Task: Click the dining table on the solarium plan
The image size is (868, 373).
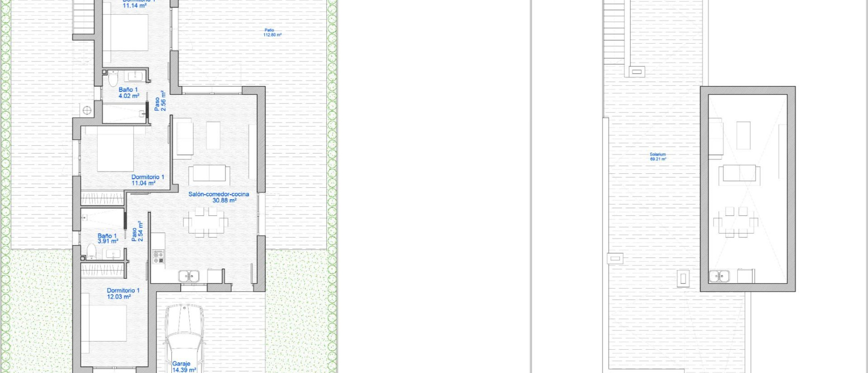Action: click(x=736, y=222)
